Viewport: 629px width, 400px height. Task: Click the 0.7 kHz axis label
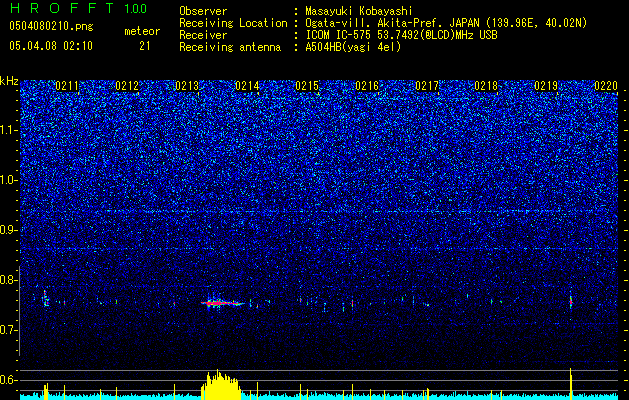[9, 330]
